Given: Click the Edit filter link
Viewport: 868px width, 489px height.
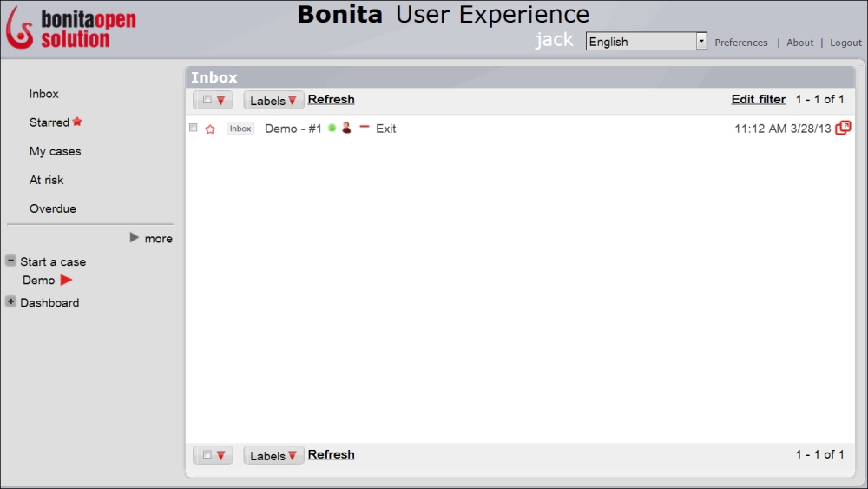Looking at the screenshot, I should (x=759, y=99).
